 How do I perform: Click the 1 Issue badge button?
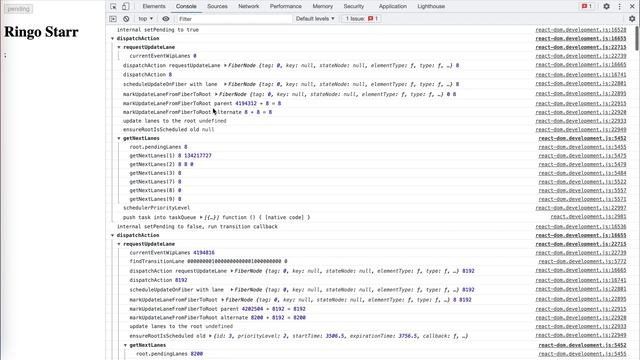(362, 19)
